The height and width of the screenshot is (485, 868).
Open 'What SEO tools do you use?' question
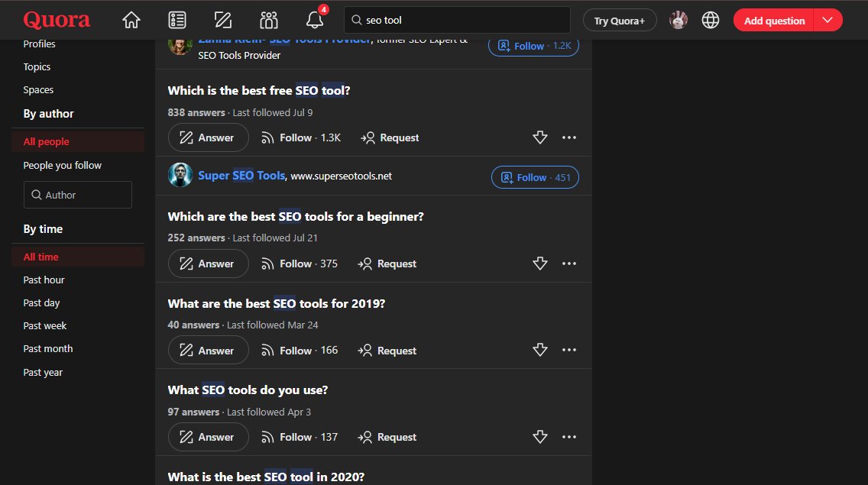[x=248, y=390]
